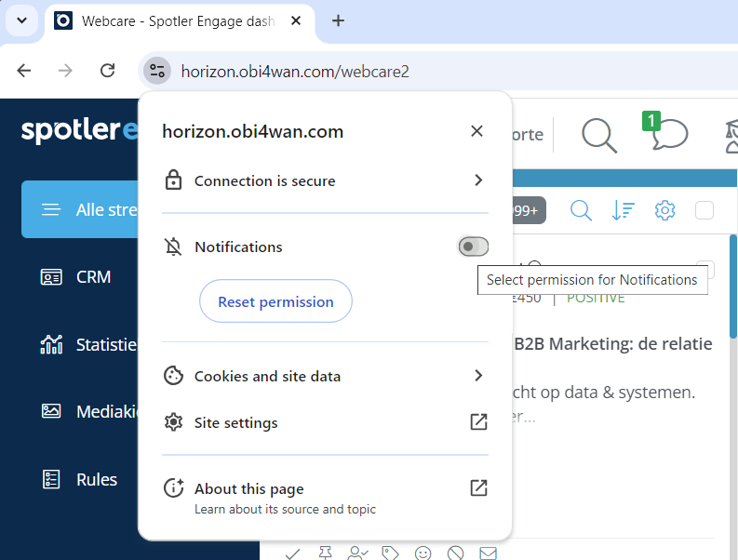Click the site information tune icon
Image resolution: width=738 pixels, height=560 pixels.
(x=157, y=71)
